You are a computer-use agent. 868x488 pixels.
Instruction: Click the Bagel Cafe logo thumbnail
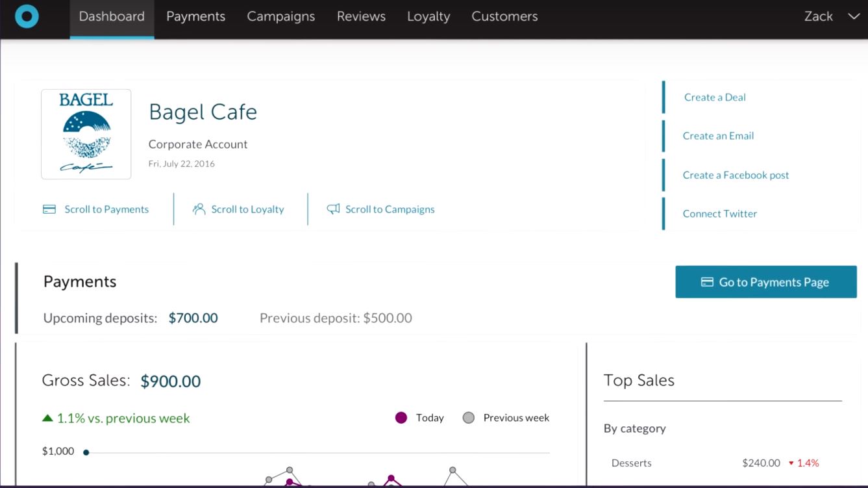point(86,134)
